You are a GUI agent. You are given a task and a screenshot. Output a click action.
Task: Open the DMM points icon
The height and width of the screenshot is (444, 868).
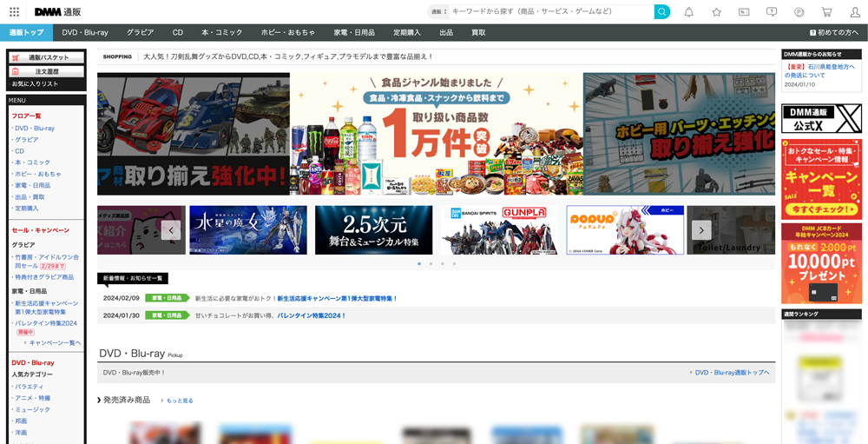coord(799,12)
